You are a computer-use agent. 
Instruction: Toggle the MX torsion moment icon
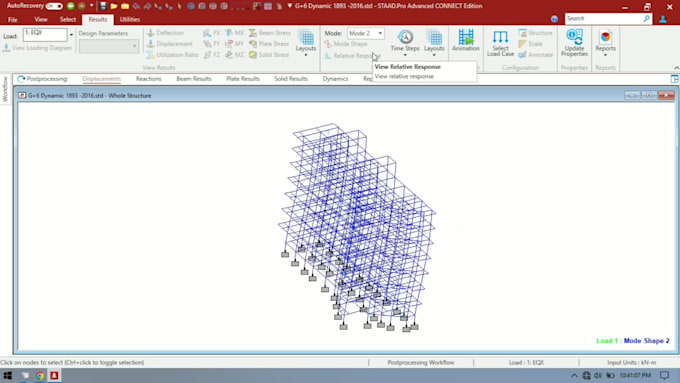pos(235,33)
